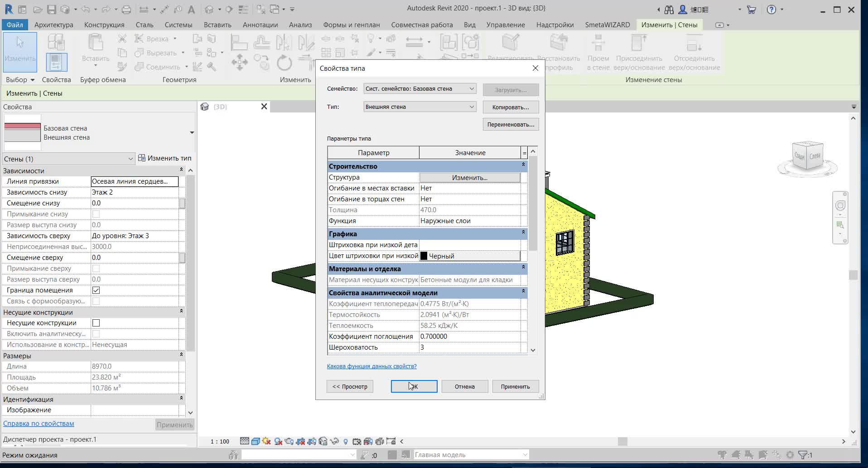Open the Стены (1) filter dropdown
Image resolution: width=868 pixels, height=468 pixels.
[x=68, y=159]
